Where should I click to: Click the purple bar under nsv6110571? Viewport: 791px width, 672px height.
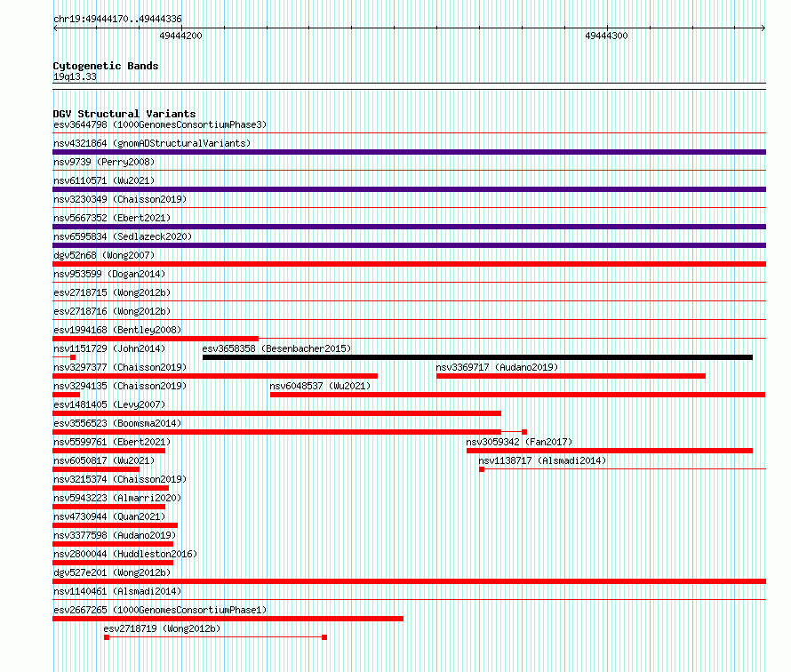[x=409, y=189]
